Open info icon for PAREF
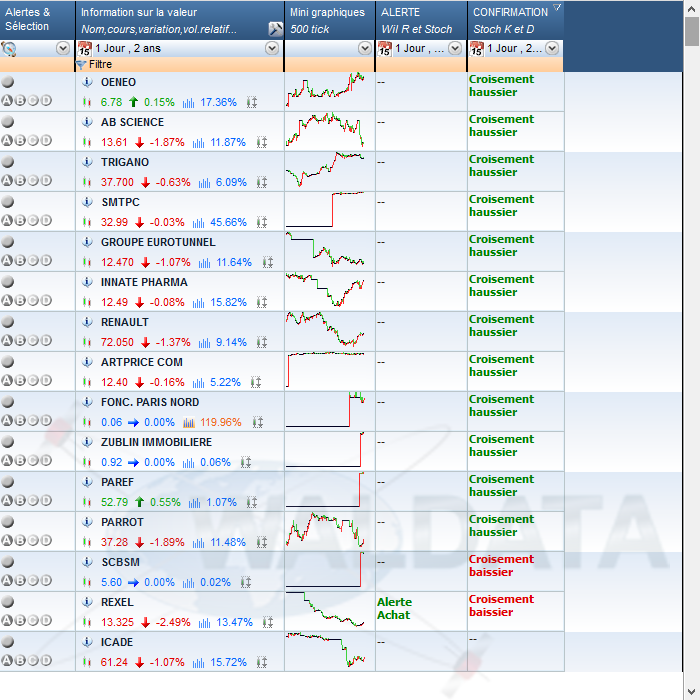This screenshot has height=700, width=700. click(88, 482)
